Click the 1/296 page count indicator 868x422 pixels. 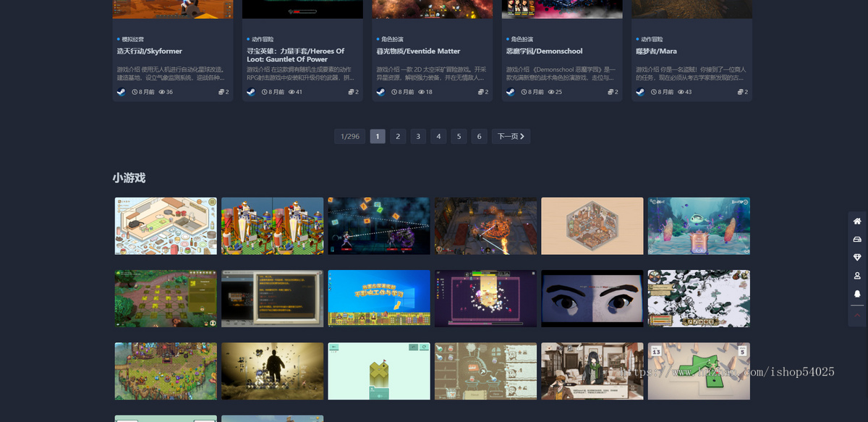(350, 136)
